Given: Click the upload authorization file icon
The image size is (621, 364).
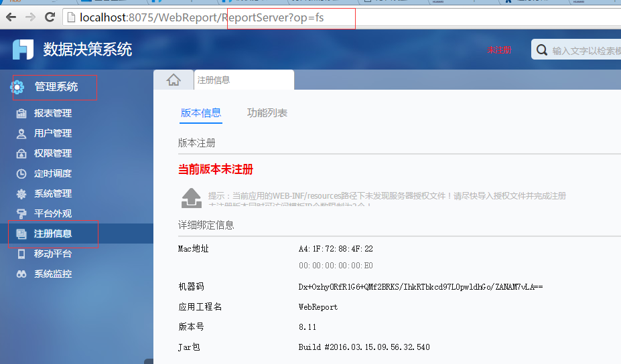Looking at the screenshot, I should coord(192,197).
